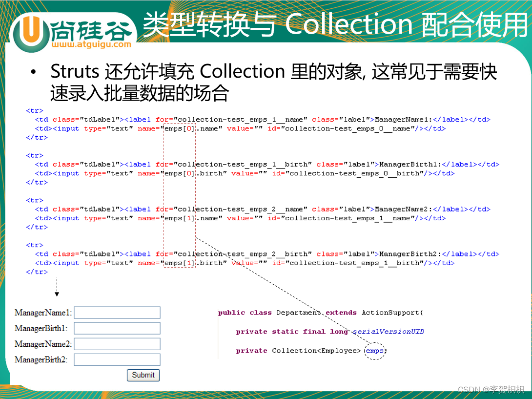Click 'serialVersionUID' in Java code

(389, 332)
